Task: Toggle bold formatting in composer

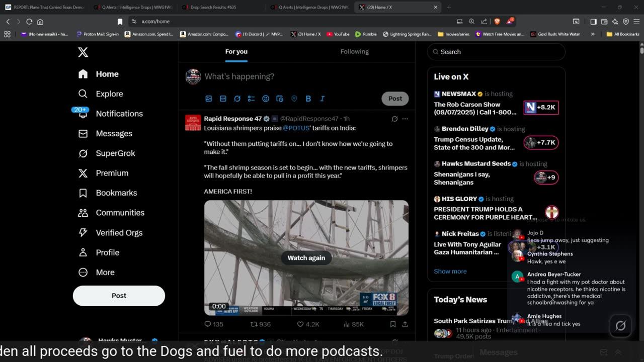Action: click(x=308, y=99)
